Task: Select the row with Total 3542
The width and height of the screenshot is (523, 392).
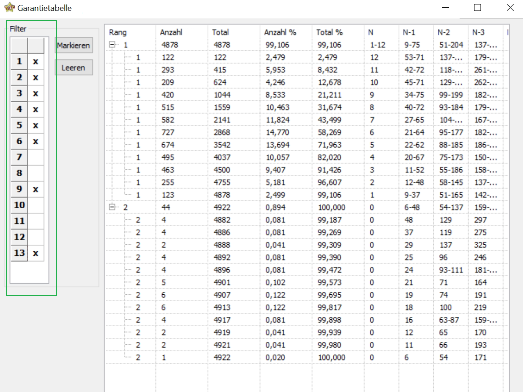Action: [307, 145]
